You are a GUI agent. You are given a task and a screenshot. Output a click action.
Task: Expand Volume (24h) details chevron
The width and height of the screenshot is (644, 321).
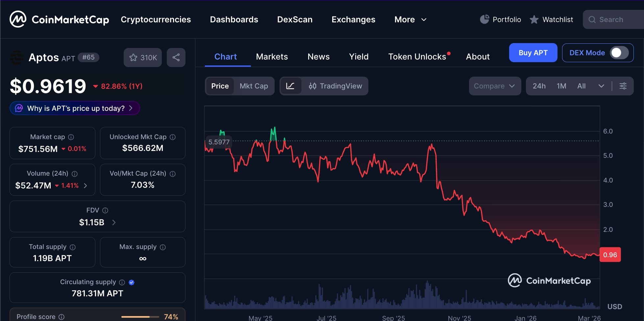(x=86, y=185)
